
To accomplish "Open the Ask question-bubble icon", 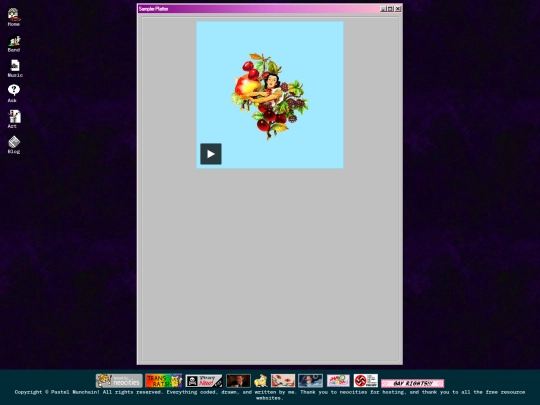I will pyautogui.click(x=13, y=93).
